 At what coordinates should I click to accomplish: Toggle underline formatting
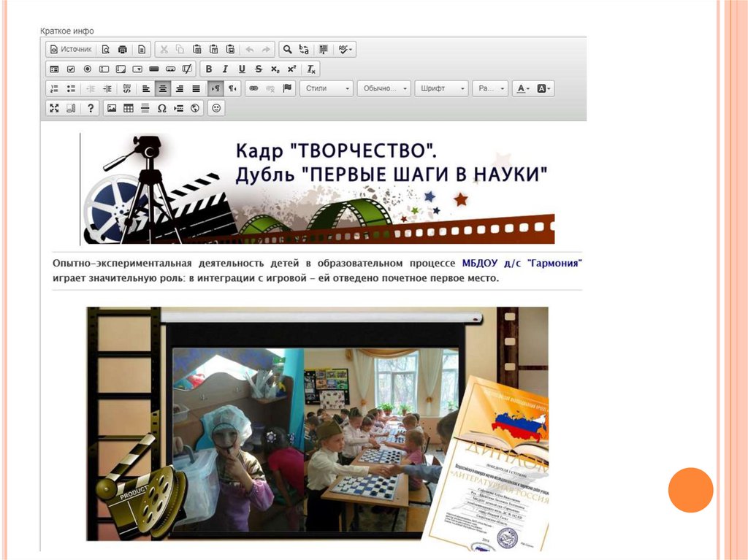coord(242,69)
